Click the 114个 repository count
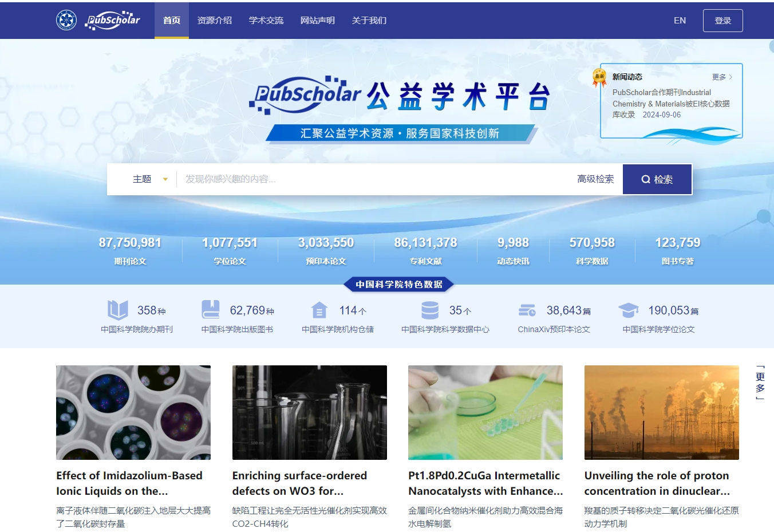Screen dimensions: 774x532 pyautogui.click(x=353, y=310)
